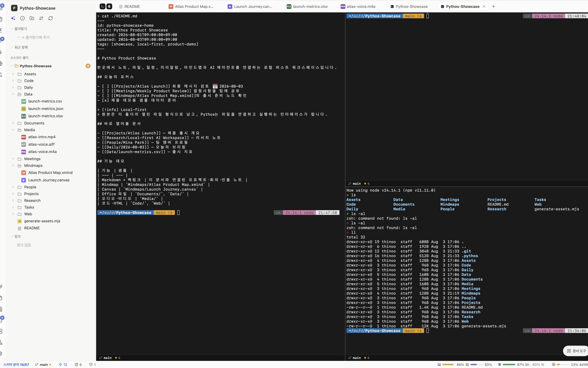The image size is (588, 368).
Task: Expand the Documents folder
Action: [x=13, y=123]
